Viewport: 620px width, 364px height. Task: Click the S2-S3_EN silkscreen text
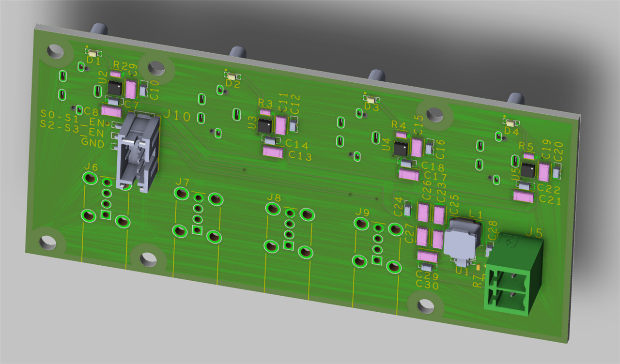coord(72,129)
